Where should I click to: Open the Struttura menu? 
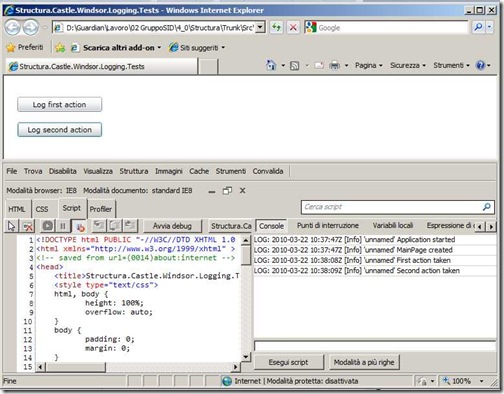pyautogui.click(x=134, y=171)
